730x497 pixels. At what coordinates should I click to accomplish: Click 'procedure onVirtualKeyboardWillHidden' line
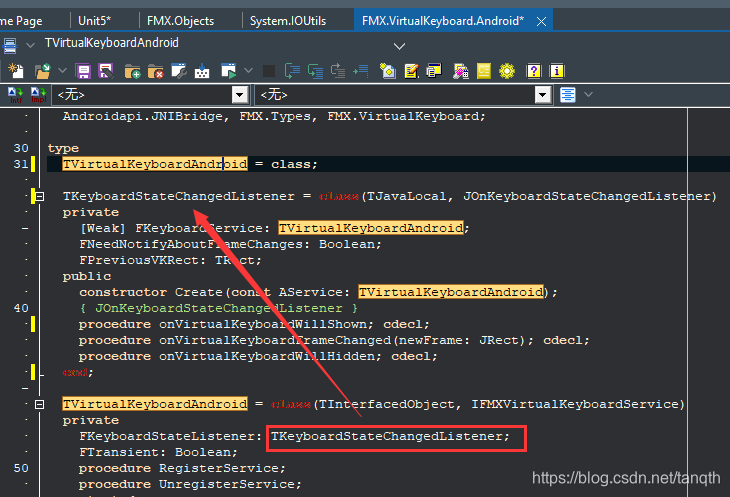click(258, 356)
